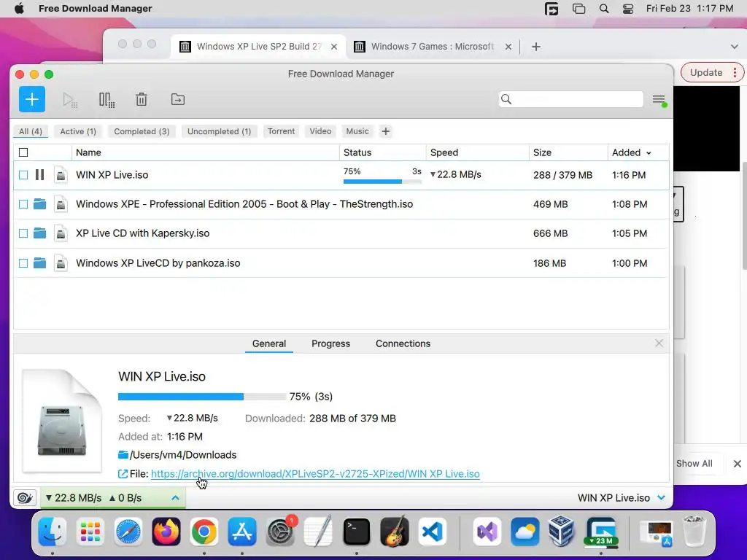
Task: Close the Windows 7 Games browser tab
Action: coord(508,47)
